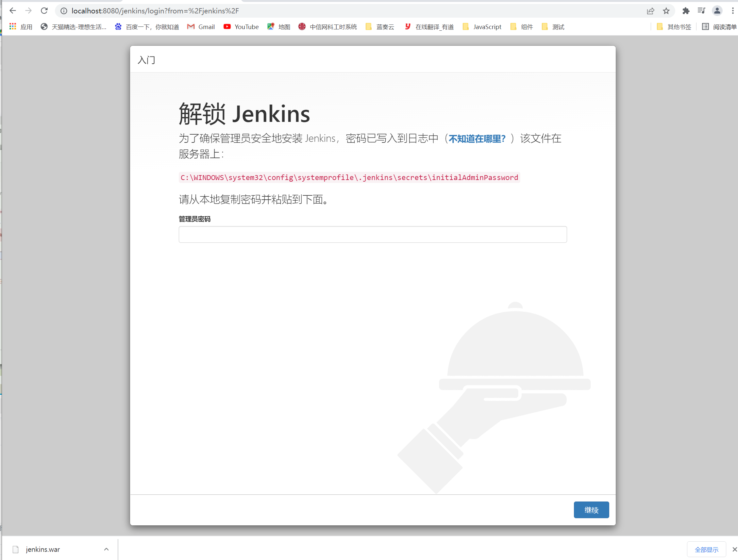
Task: View site information icon in address bar
Action: 63,11
